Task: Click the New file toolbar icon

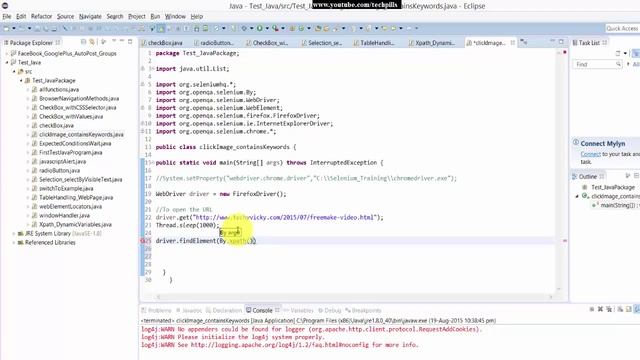Action: [x=7, y=28]
